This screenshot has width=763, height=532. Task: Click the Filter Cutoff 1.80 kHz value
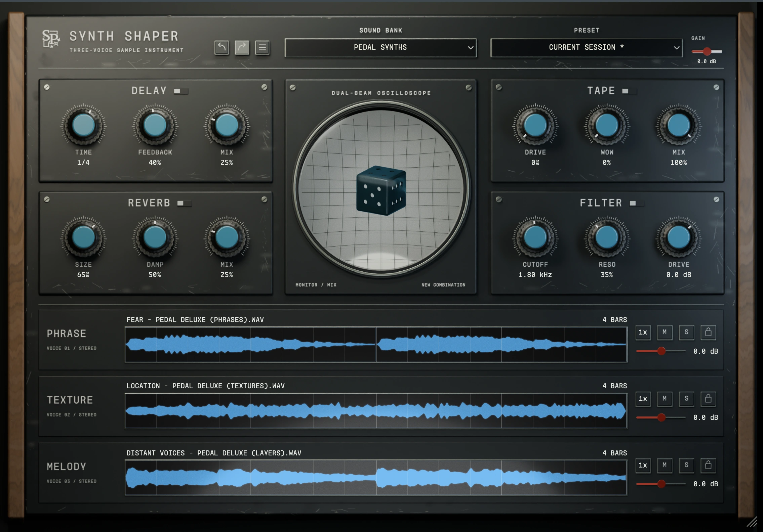[535, 275]
